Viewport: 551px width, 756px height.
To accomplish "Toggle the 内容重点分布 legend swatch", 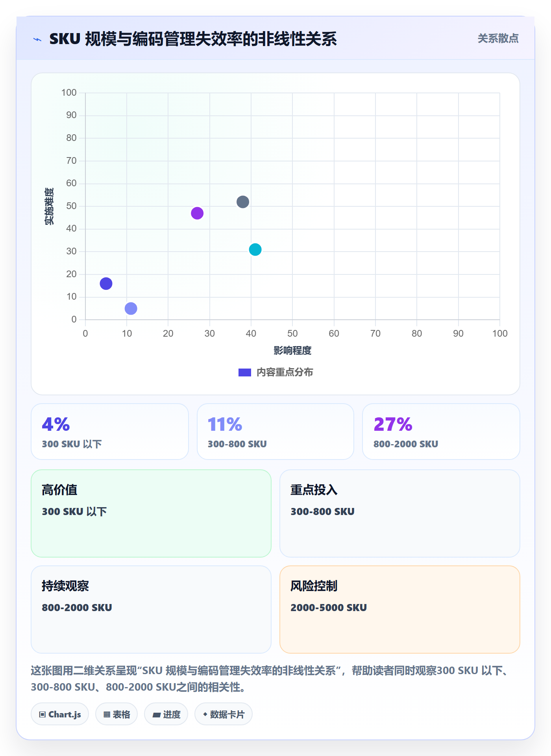I will click(x=245, y=372).
